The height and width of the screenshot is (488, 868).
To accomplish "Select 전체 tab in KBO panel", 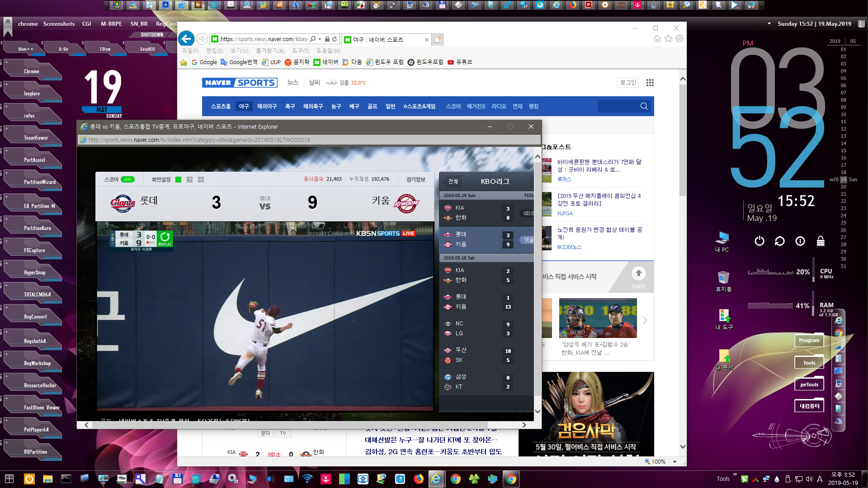I will pos(453,181).
